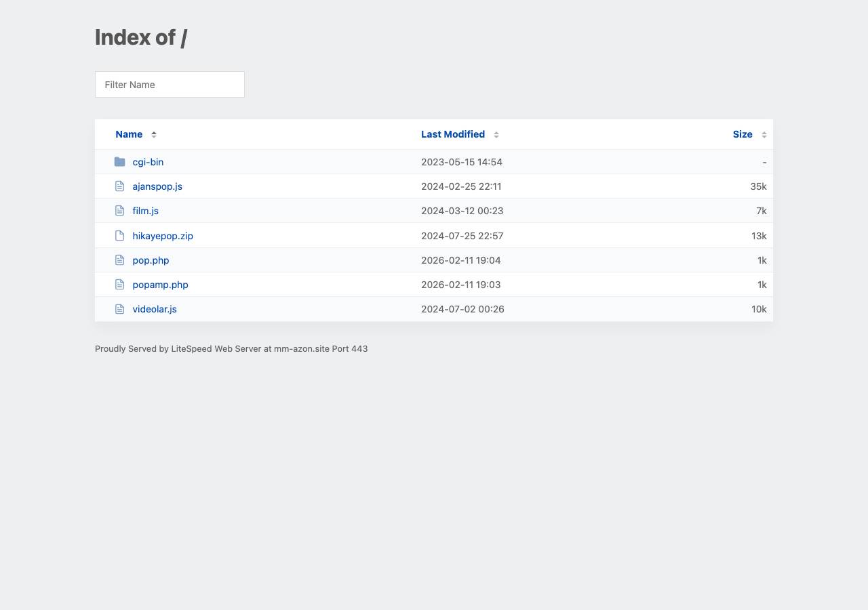Click the date 2024-07-25 22:57

point(462,236)
